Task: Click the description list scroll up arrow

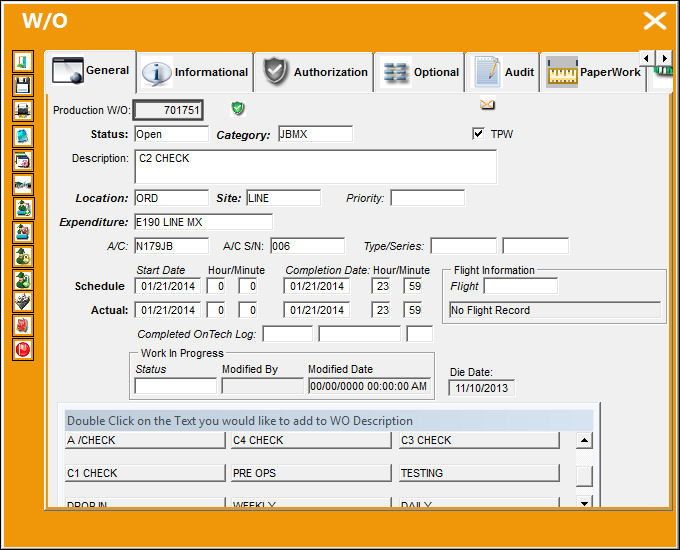Action: pos(584,440)
